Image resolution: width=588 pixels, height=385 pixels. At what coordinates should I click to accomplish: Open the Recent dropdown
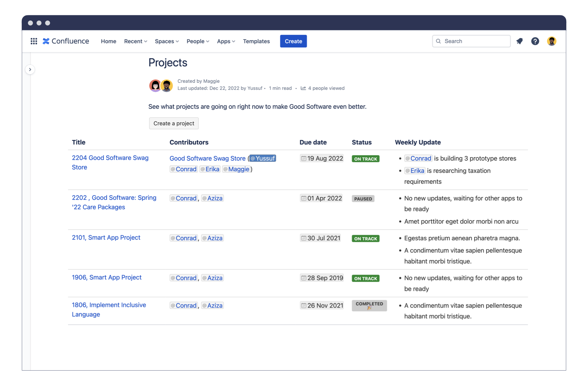click(x=136, y=41)
